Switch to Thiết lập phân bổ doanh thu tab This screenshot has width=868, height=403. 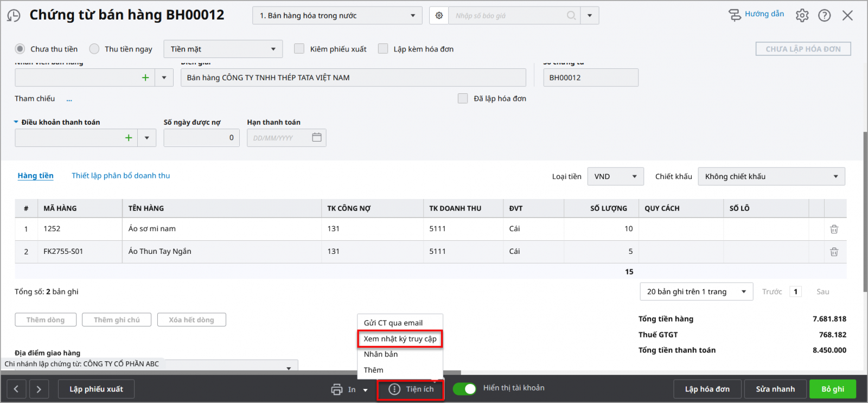(x=120, y=176)
